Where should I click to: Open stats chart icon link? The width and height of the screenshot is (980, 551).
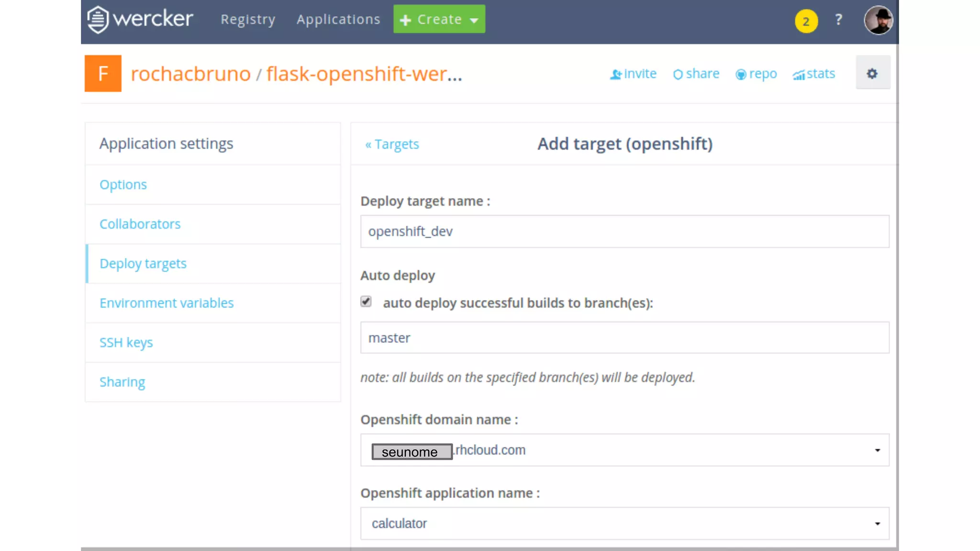pyautogui.click(x=798, y=75)
